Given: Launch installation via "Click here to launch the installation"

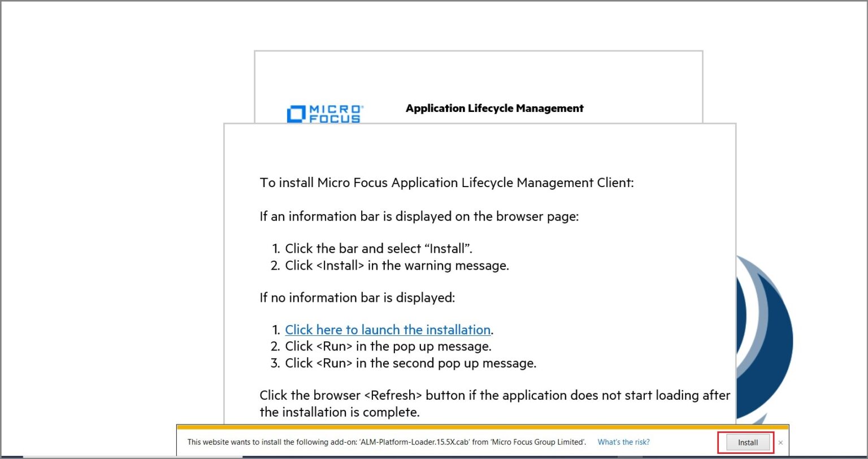Looking at the screenshot, I should pos(388,330).
